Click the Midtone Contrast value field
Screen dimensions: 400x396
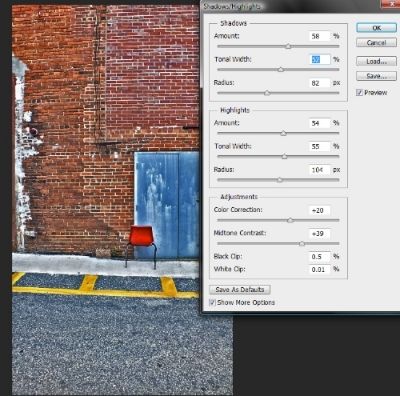click(x=319, y=234)
